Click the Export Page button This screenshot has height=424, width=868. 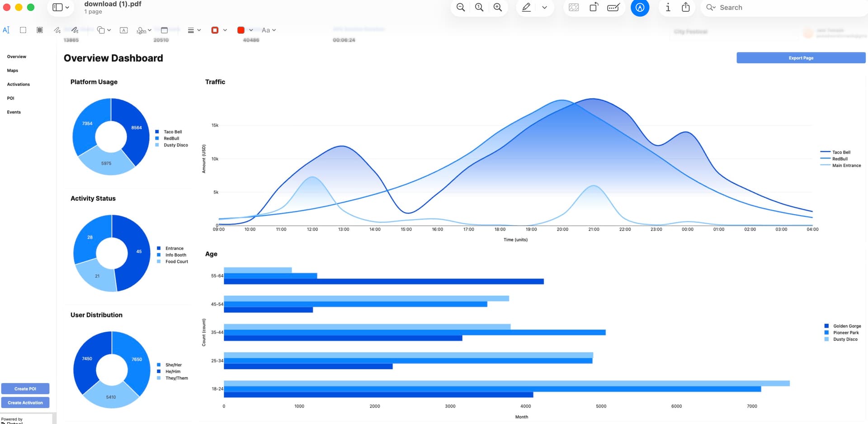pos(801,58)
